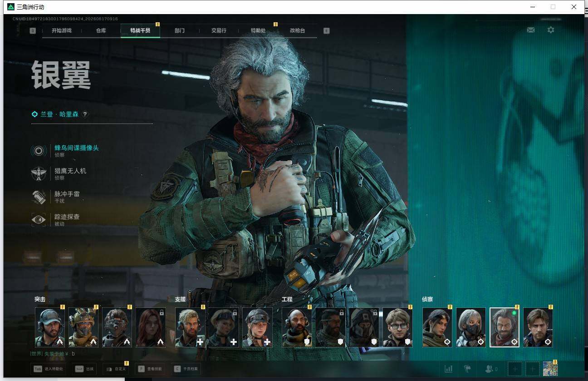Screen dimensions: 588x381
Task: Click the Tab 进入特勤处 button
Action: 49,369
